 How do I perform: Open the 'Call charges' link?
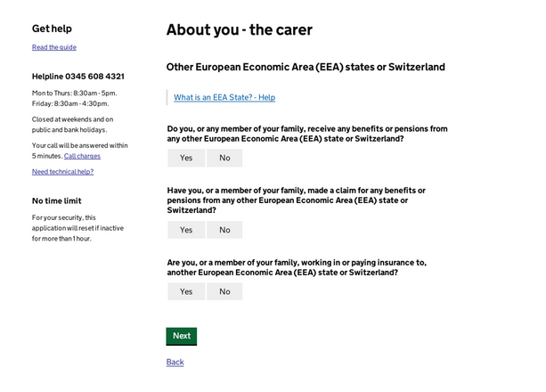click(82, 156)
